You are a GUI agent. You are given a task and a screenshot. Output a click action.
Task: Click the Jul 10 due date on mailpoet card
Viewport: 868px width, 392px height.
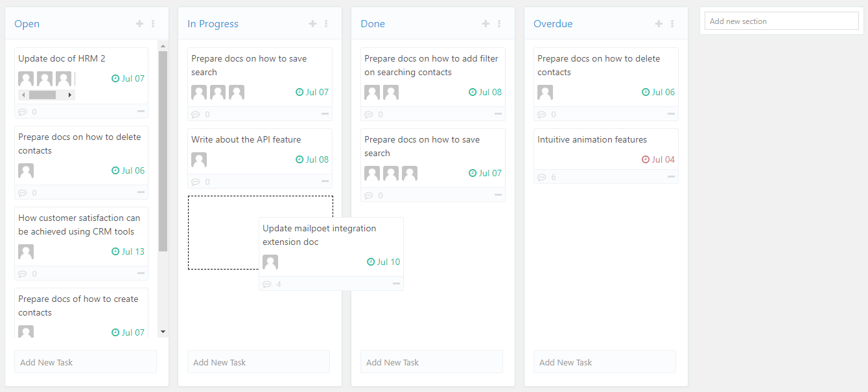click(384, 262)
